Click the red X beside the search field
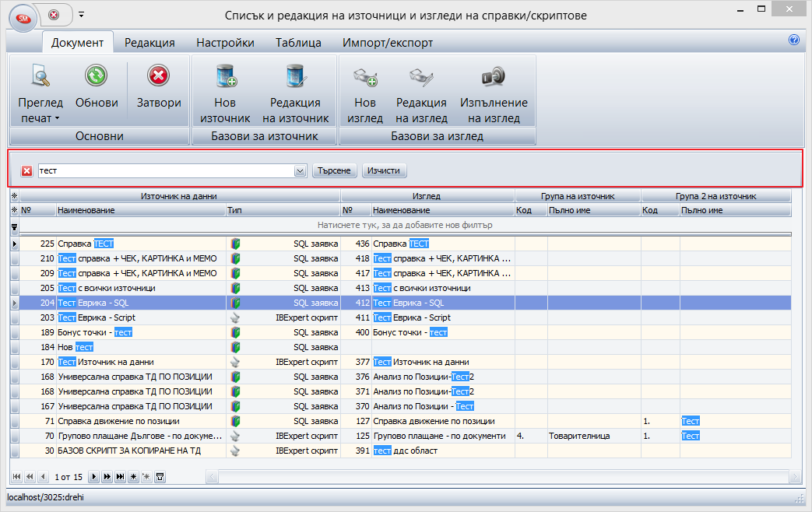The height and width of the screenshot is (512, 812). click(x=27, y=171)
